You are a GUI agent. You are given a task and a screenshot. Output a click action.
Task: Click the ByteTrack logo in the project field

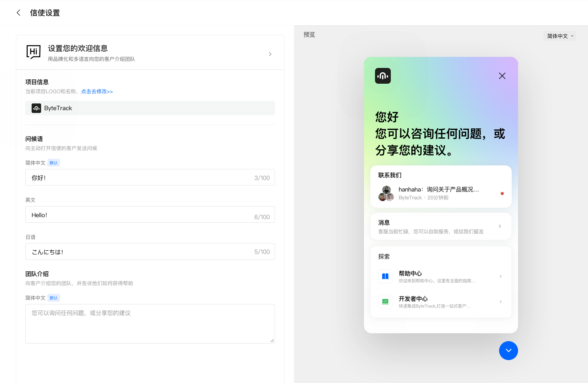point(36,108)
